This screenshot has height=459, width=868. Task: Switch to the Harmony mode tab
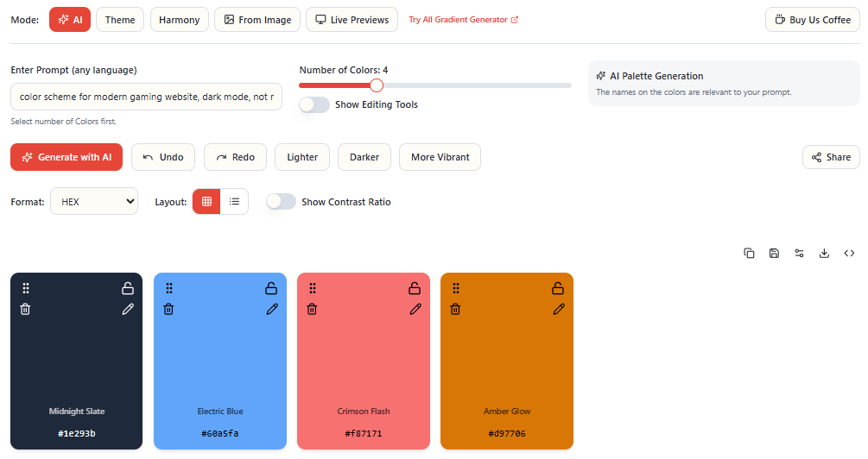coord(179,20)
